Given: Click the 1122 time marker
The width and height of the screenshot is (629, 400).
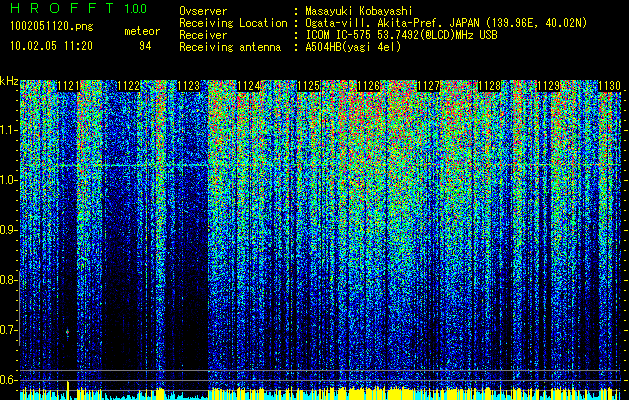Looking at the screenshot, I should 128,86.
